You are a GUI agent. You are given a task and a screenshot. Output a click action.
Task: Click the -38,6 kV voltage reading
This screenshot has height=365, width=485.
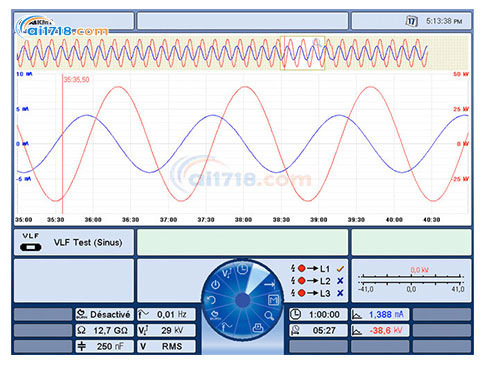(386, 330)
